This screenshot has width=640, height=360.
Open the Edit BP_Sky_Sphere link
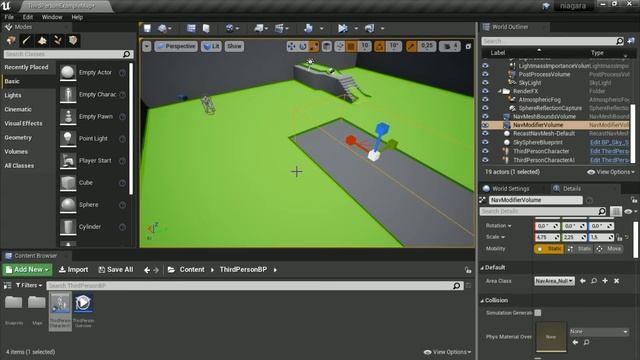tap(609, 142)
